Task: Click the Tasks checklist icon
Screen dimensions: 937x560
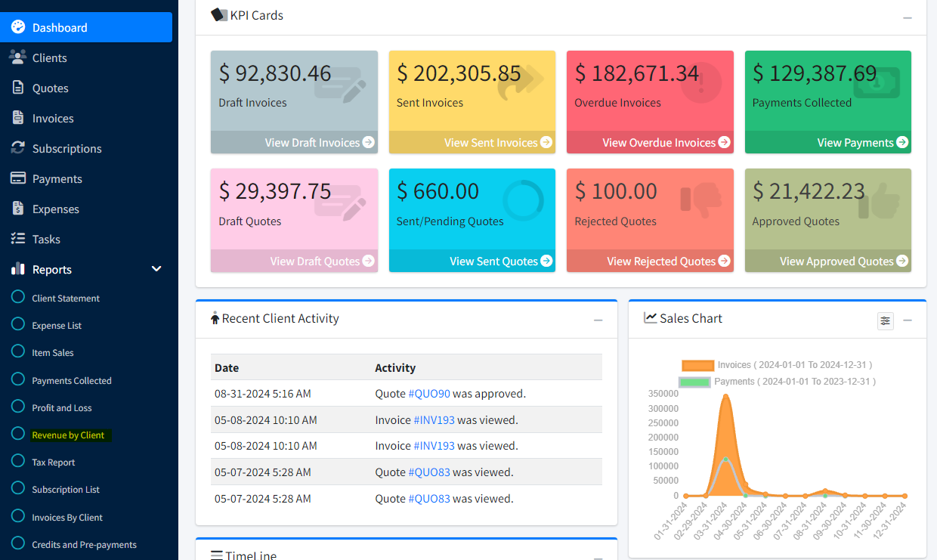Action: (x=18, y=239)
